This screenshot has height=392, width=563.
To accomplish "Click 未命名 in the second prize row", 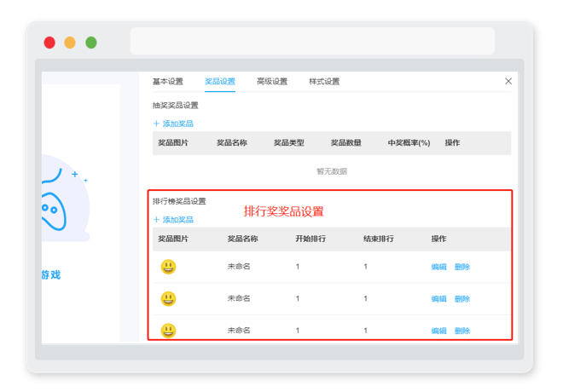I will point(239,298).
